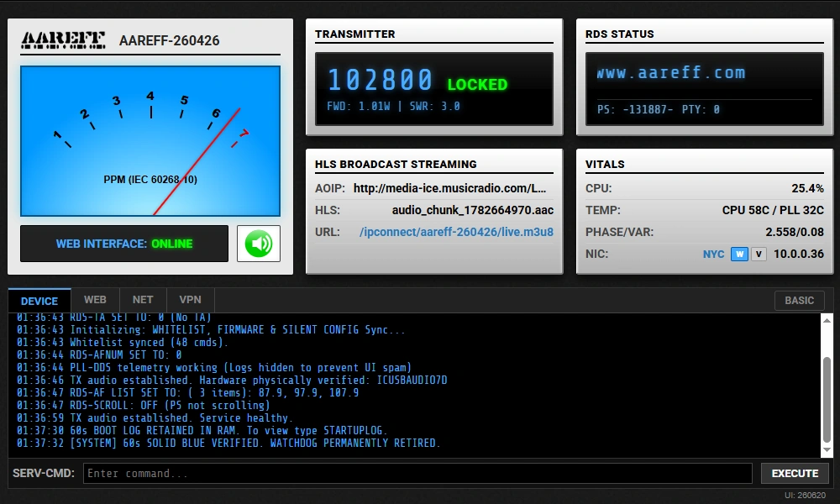The image size is (840, 504).
Task: Click the audio_chunk_1782664970.aac HLS filename
Action: pyautogui.click(x=472, y=210)
